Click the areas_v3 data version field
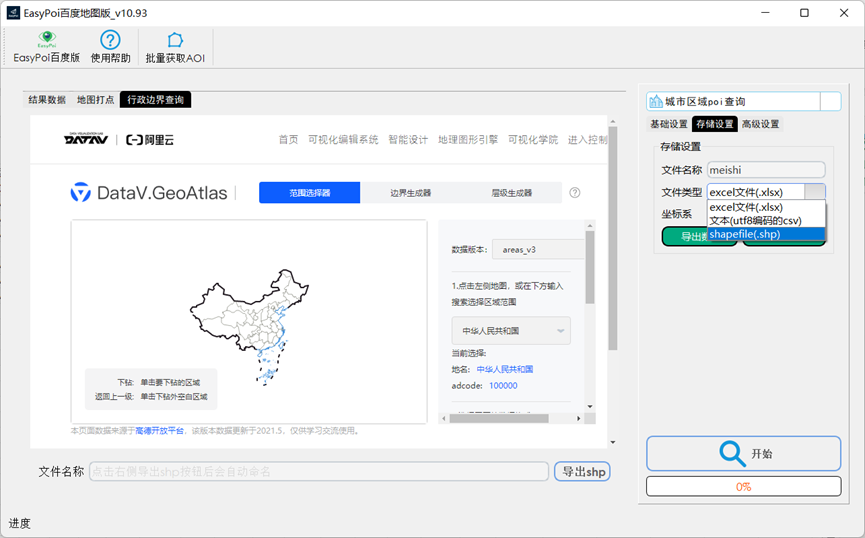The height and width of the screenshot is (538, 865). pos(538,249)
